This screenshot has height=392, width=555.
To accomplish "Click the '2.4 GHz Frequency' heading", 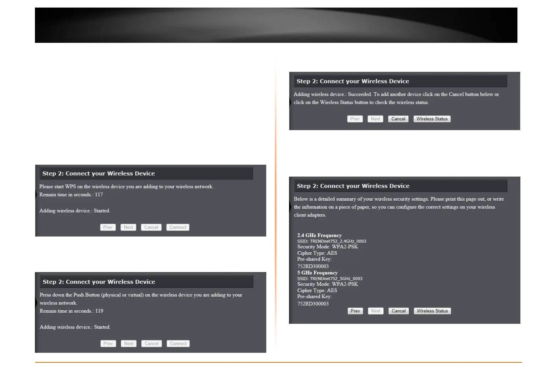I will (x=319, y=235).
